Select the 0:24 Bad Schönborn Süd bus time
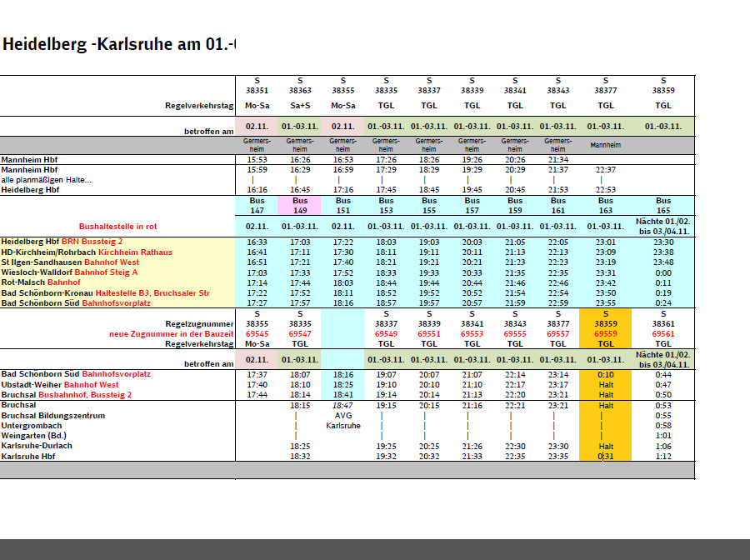Screen dimensions: 750x560 click(x=663, y=302)
